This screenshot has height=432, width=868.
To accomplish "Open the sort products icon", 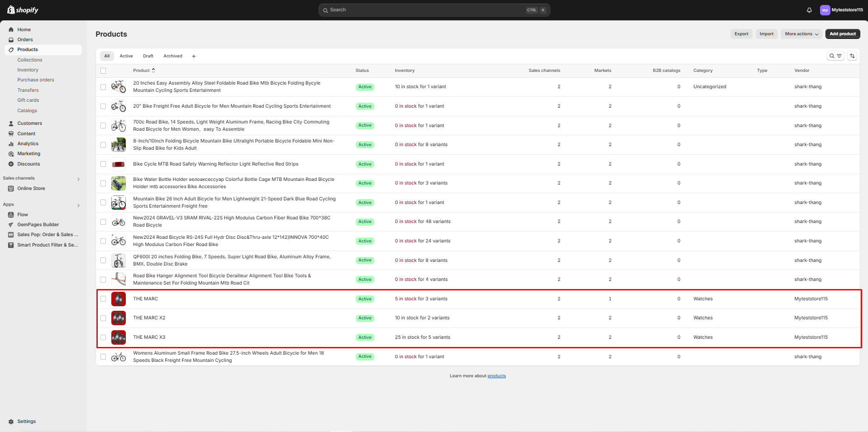I will pyautogui.click(x=852, y=56).
